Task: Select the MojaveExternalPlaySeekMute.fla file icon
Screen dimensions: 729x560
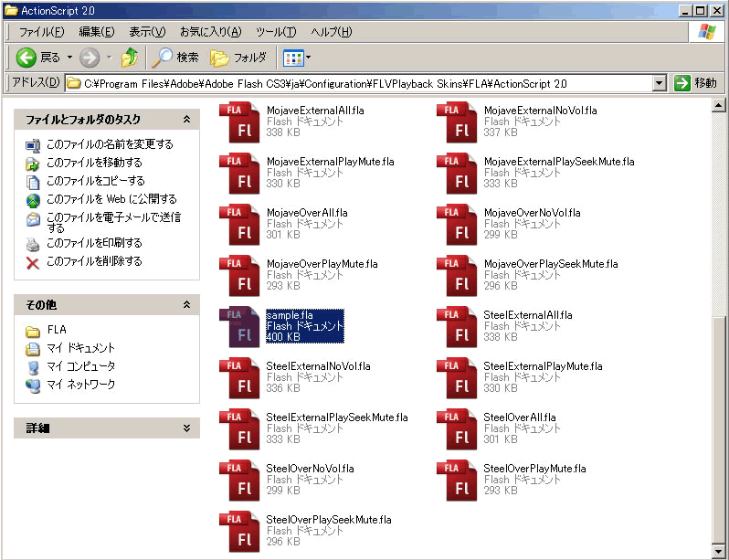Action: (x=457, y=174)
